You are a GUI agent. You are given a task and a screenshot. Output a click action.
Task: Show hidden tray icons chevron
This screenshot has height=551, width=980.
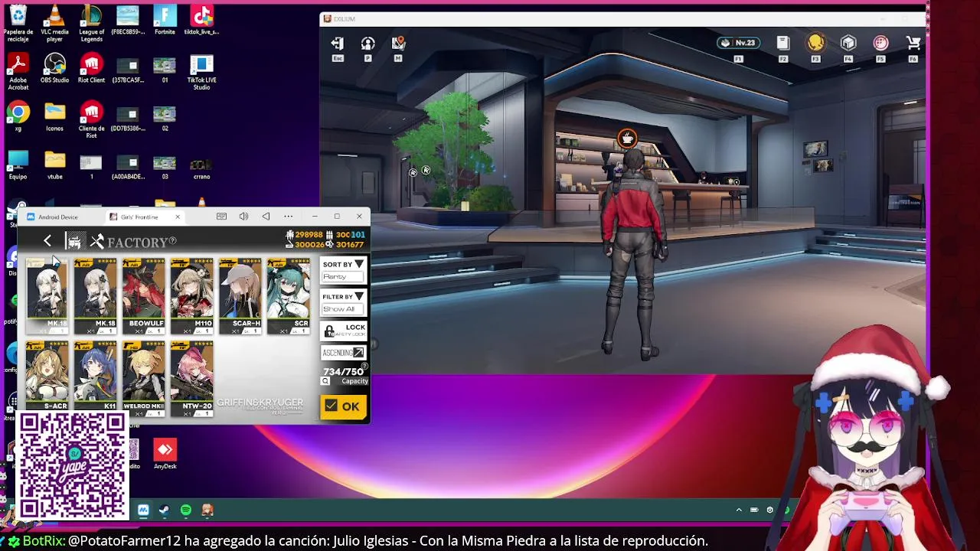[739, 510]
